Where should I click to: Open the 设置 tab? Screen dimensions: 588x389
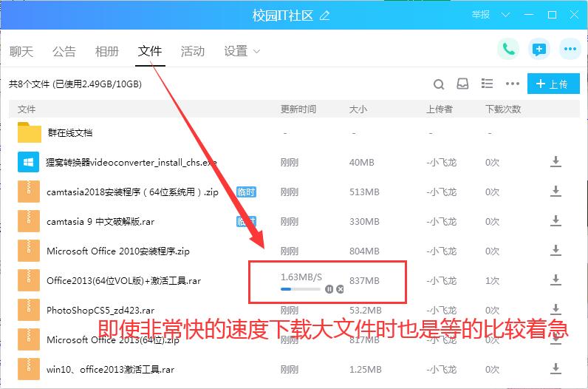(236, 52)
